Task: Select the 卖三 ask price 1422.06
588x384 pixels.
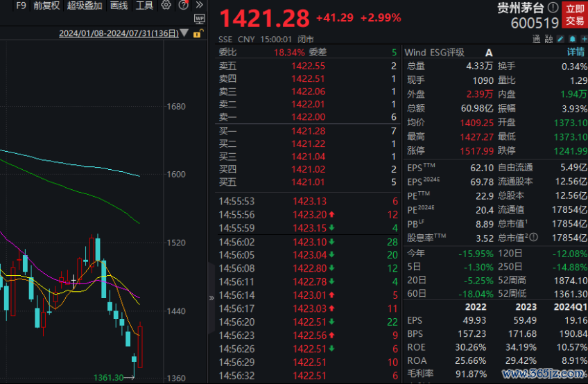Action: coord(309,91)
